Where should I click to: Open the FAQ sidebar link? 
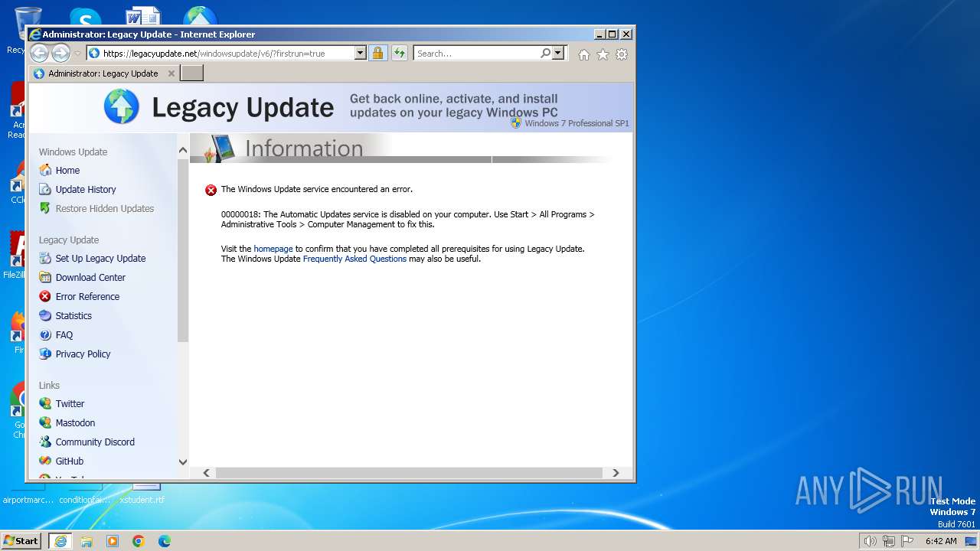coord(64,334)
